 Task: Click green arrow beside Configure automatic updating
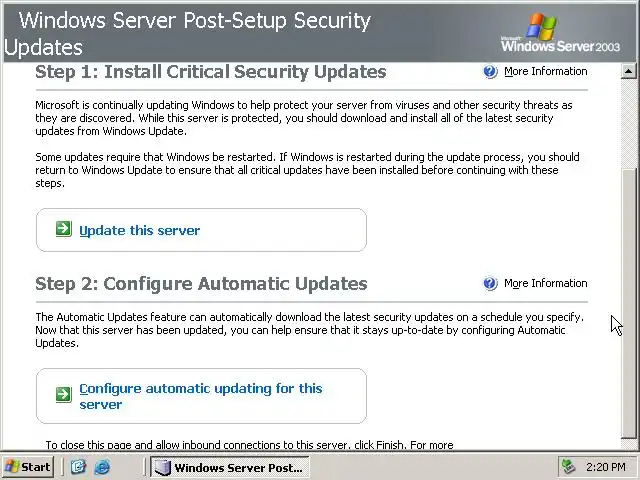[x=63, y=395]
